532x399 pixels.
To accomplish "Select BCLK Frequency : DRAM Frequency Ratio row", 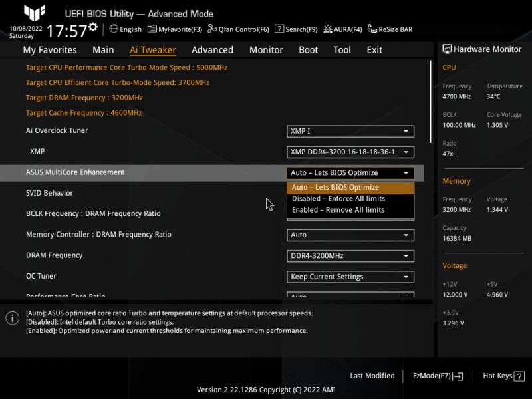I will (x=93, y=213).
